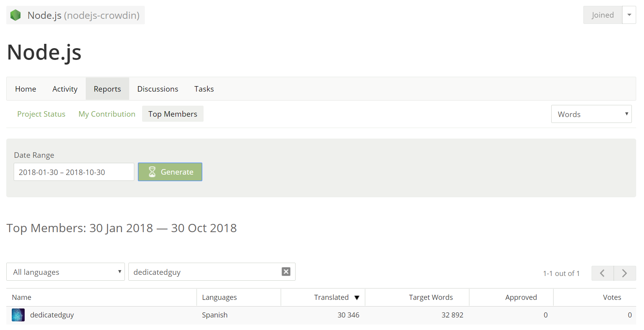Click the Generate report button

click(x=170, y=172)
